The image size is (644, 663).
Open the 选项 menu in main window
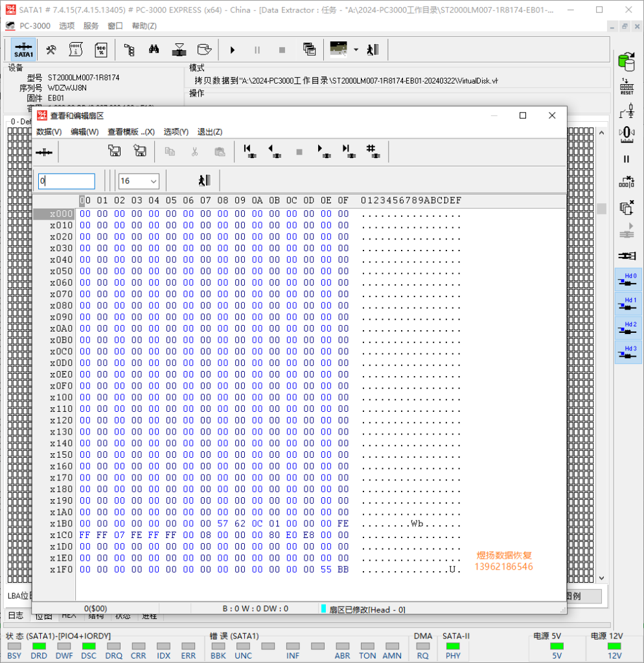(67, 26)
